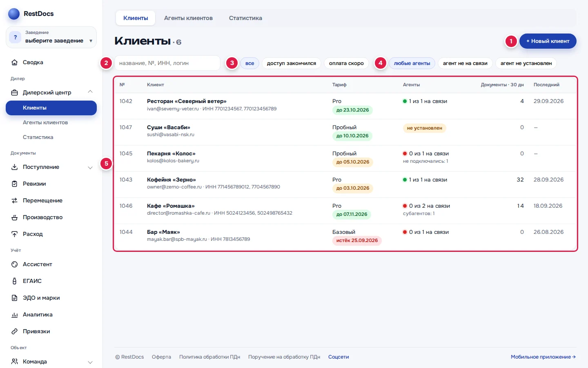The width and height of the screenshot is (588, 368).
Task: Click the 'до 05.10.2026' orange badge
Action: click(x=353, y=162)
